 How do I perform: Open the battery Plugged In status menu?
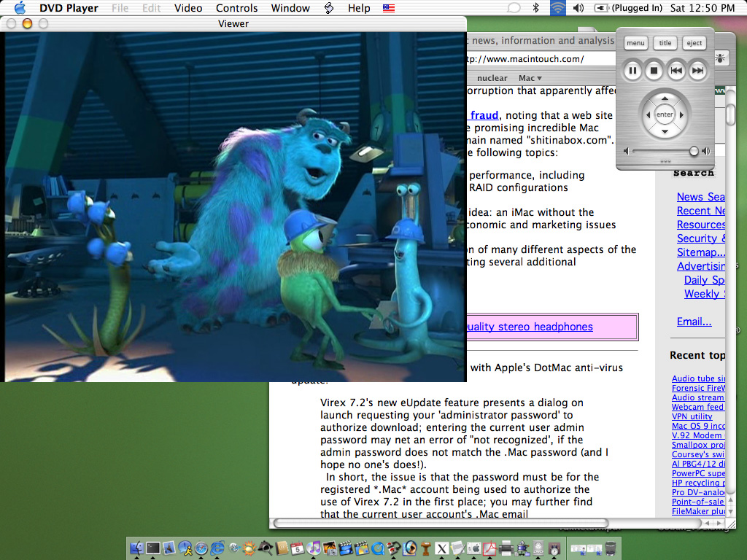point(628,8)
